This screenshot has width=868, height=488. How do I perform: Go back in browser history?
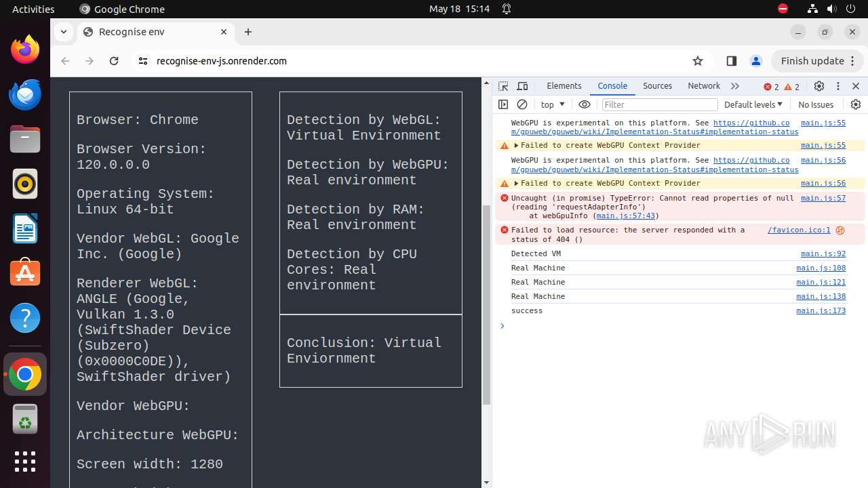pyautogui.click(x=65, y=61)
